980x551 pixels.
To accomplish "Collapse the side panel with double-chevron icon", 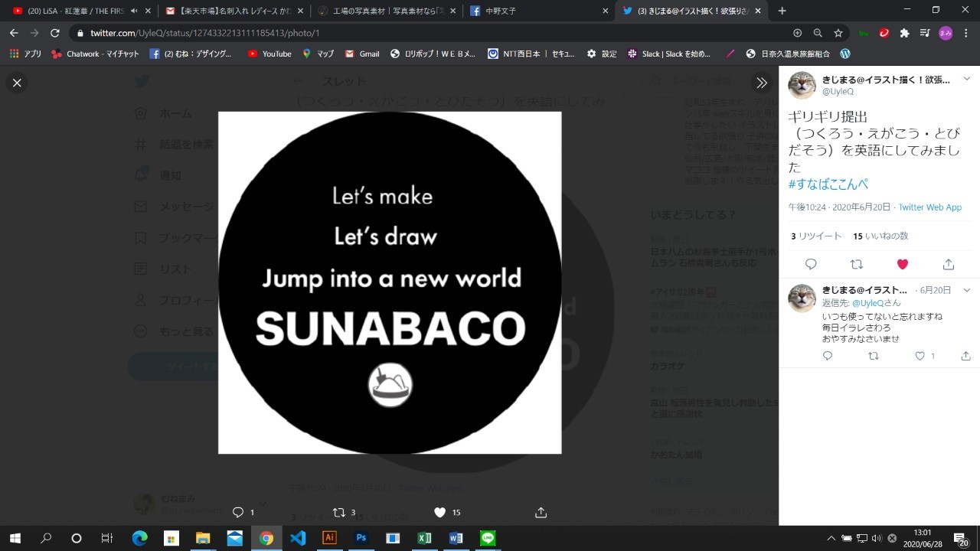I will click(762, 83).
